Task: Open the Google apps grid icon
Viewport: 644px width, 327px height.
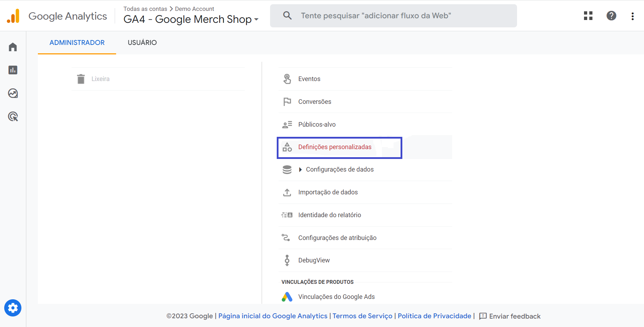Action: 588,16
